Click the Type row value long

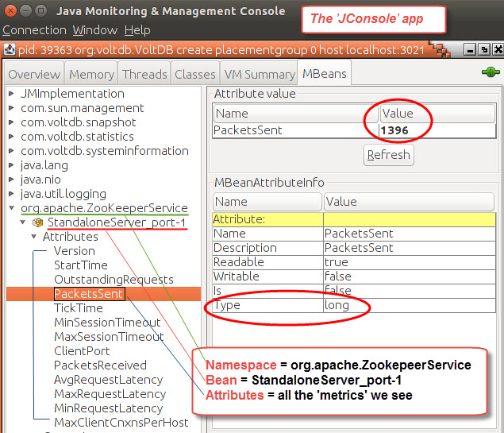(410, 305)
